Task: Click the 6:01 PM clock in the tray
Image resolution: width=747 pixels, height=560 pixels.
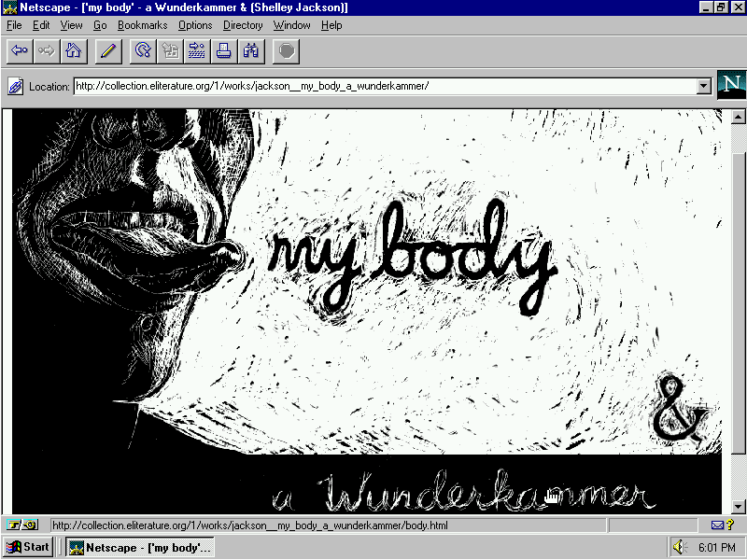Action: pyautogui.click(x=717, y=548)
